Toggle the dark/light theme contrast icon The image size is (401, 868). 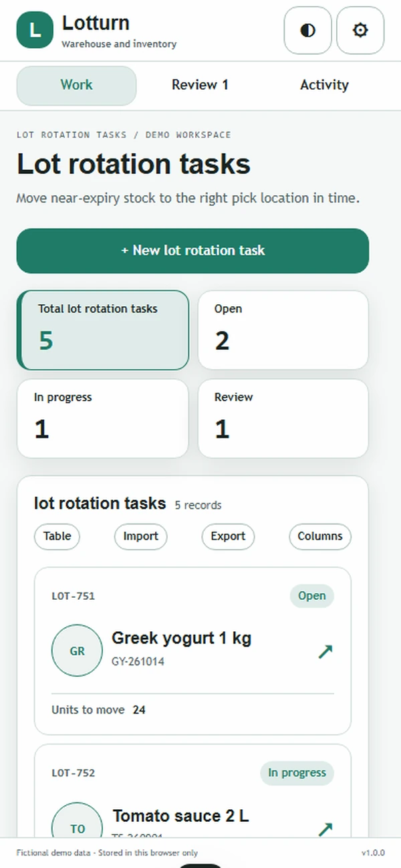click(x=308, y=30)
